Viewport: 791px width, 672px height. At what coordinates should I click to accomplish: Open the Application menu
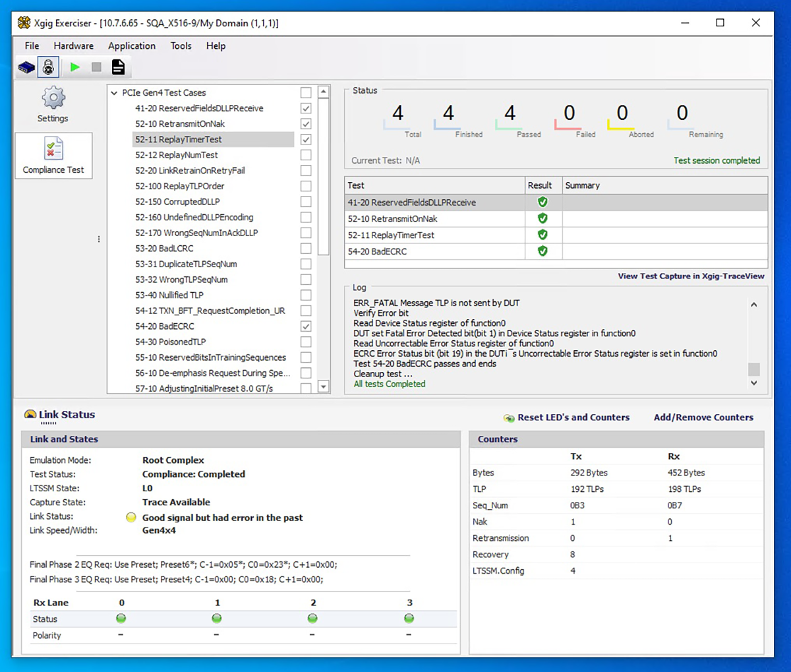tap(132, 46)
